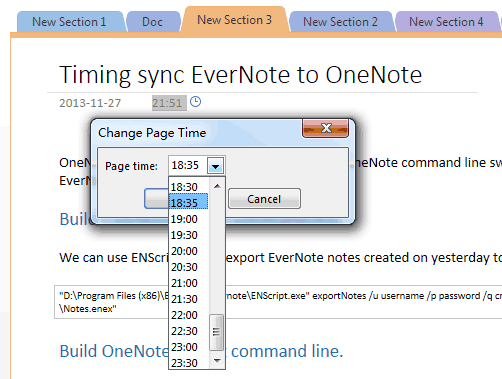Click the page time 21:51 field

tap(169, 103)
